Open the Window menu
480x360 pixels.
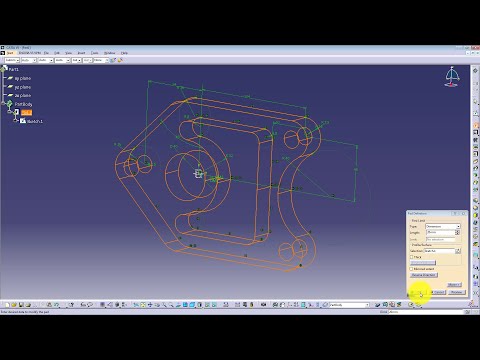coord(110,53)
